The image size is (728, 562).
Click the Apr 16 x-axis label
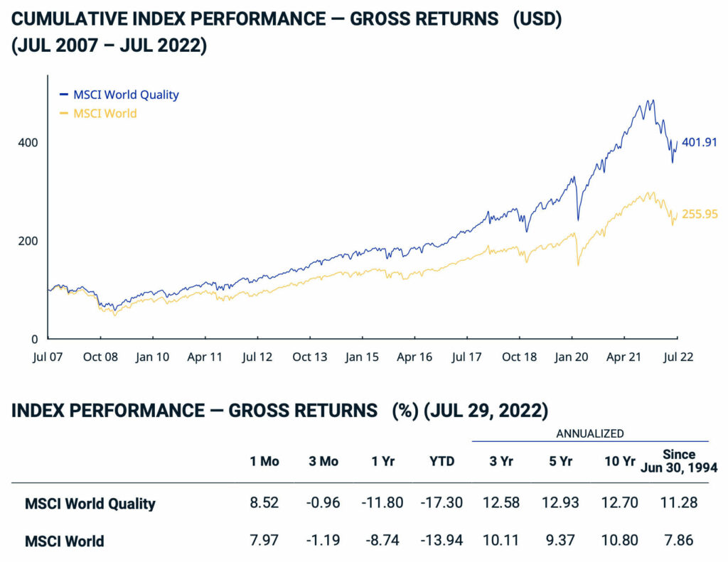point(414,357)
